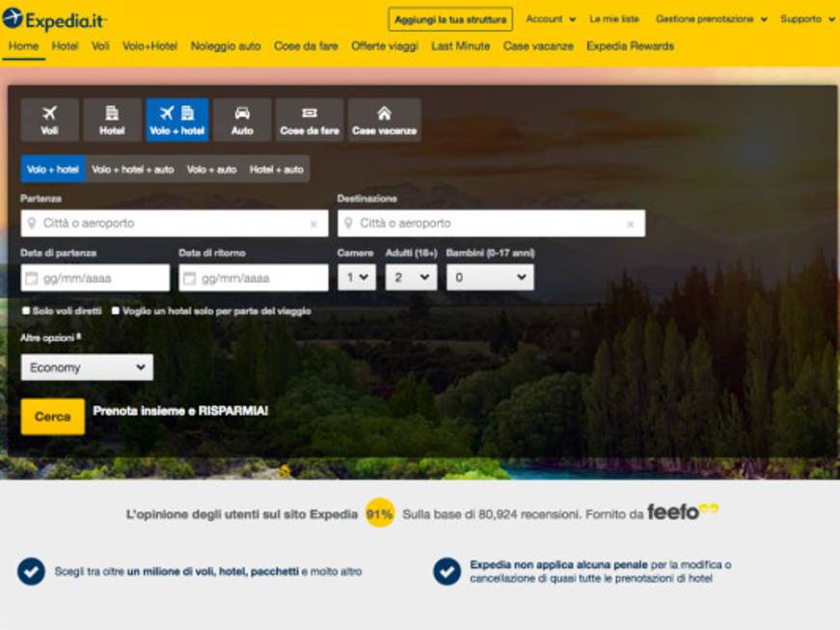The width and height of the screenshot is (840, 630).
Task: Click 'L'opinione degli utenti sul sito Expedia'
Action: pyautogui.click(x=242, y=514)
